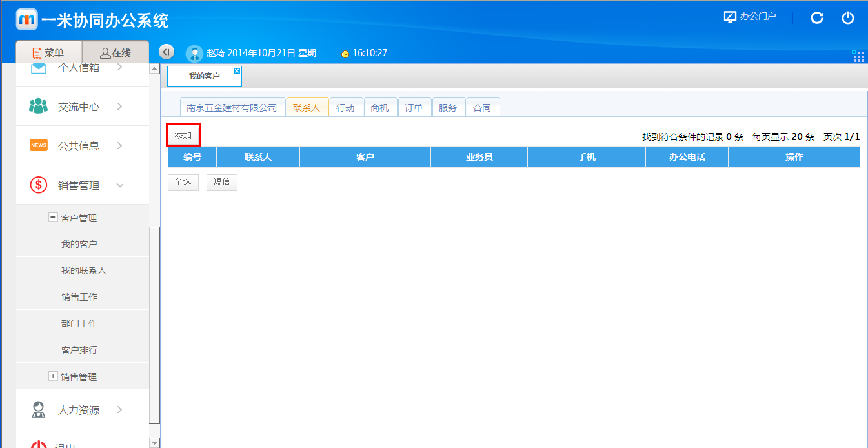Click the 办公电话 column header
868x448 pixels.
(687, 157)
